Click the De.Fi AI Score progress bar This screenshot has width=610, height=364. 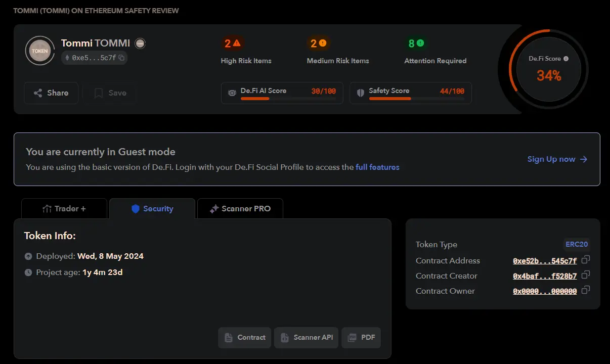pyautogui.click(x=288, y=99)
